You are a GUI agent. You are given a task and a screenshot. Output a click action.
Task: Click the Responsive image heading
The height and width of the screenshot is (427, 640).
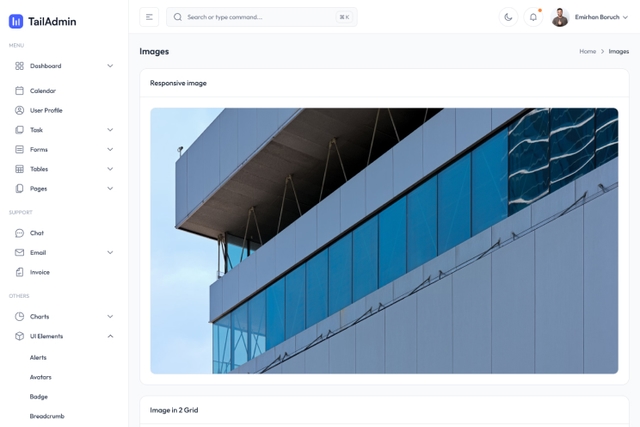coord(178,83)
